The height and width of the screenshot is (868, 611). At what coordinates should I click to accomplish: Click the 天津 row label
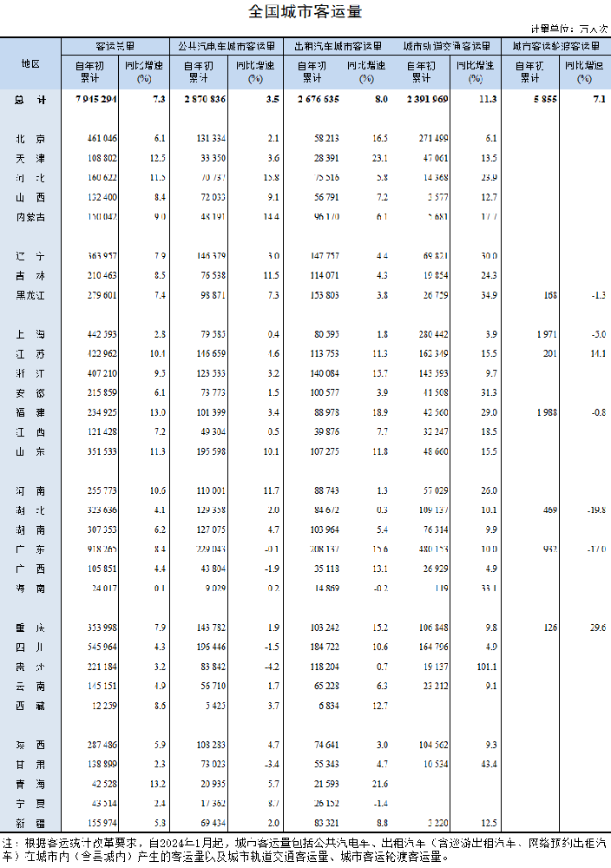click(30, 159)
